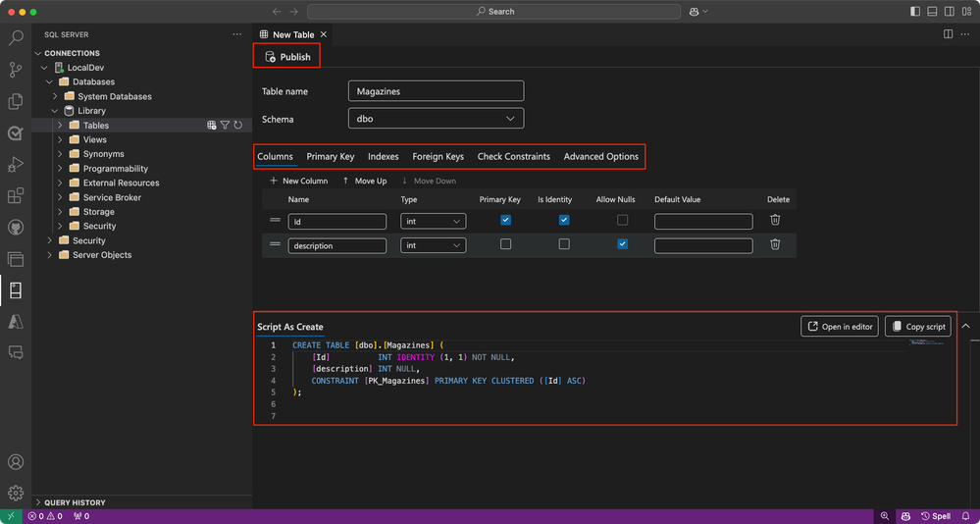
Task: Open the Schema dropdown
Action: pos(436,119)
